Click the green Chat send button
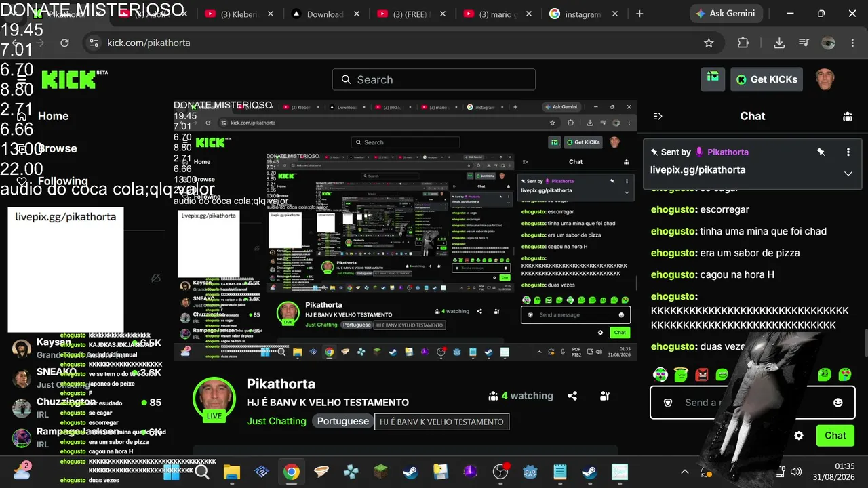This screenshot has height=488, width=868. [835, 436]
